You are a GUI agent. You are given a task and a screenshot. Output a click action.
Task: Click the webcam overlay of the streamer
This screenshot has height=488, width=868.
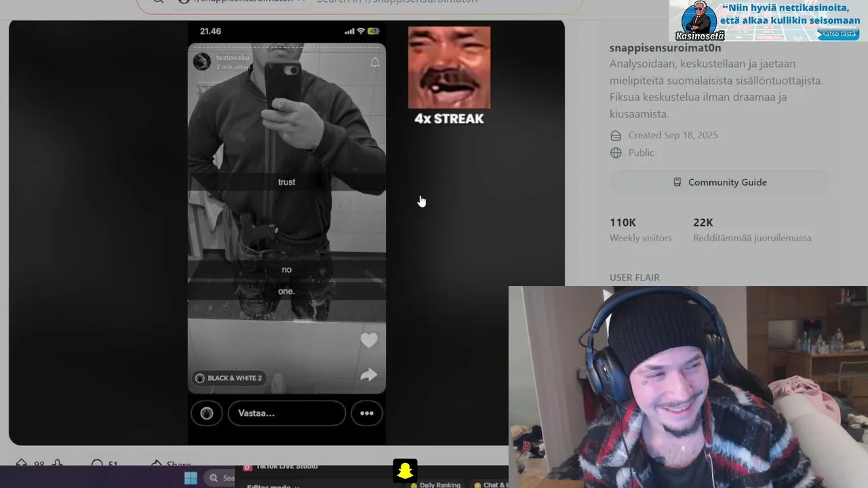tap(688, 387)
